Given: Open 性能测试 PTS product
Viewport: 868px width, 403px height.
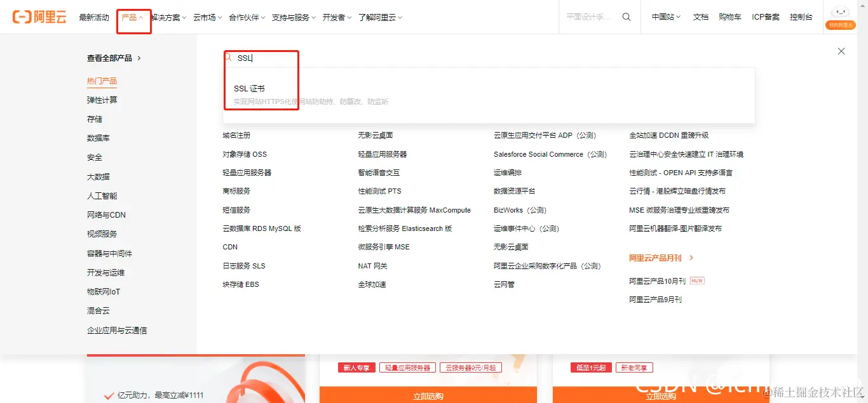Looking at the screenshot, I should [380, 191].
